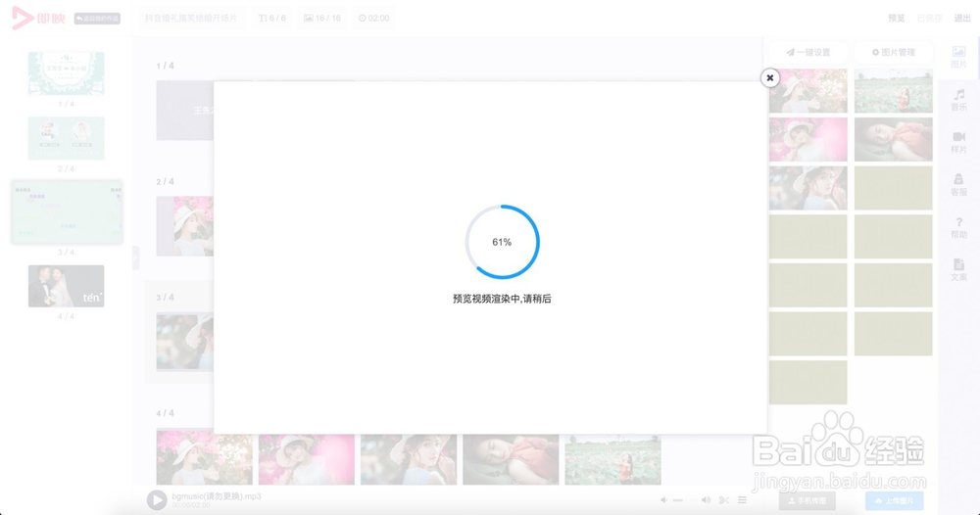Click the 退出 (exit) link
This screenshot has height=515, width=980.
962,18
